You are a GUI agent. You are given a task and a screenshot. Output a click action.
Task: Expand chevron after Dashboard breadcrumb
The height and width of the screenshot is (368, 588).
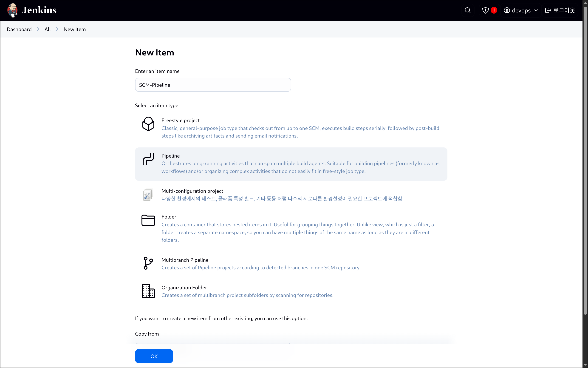click(38, 29)
